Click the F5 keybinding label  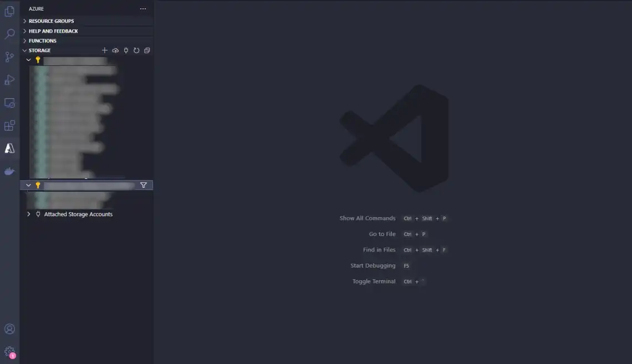(x=406, y=266)
